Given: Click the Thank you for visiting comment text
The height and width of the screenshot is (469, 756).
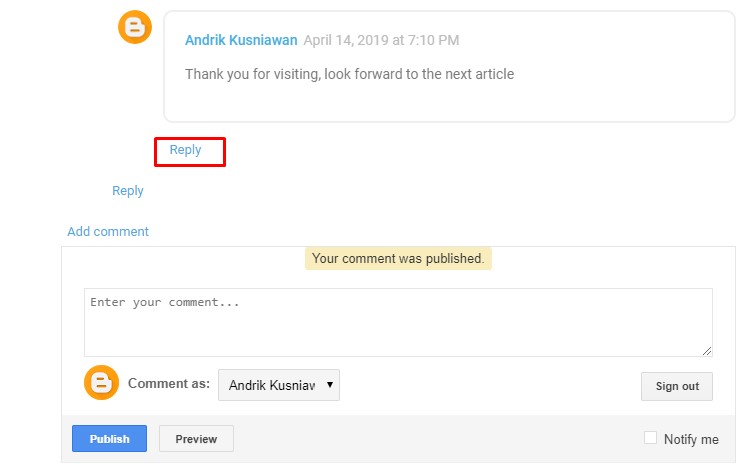Looking at the screenshot, I should tap(349, 74).
